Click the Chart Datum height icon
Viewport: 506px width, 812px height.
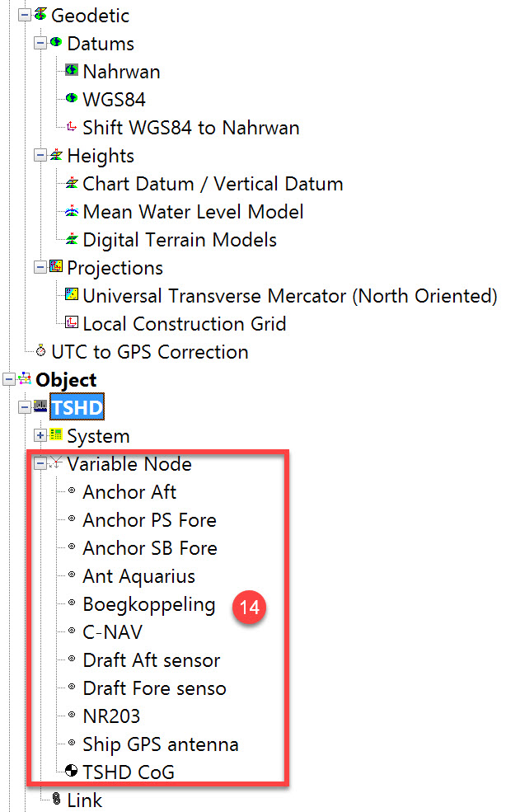coord(72,184)
